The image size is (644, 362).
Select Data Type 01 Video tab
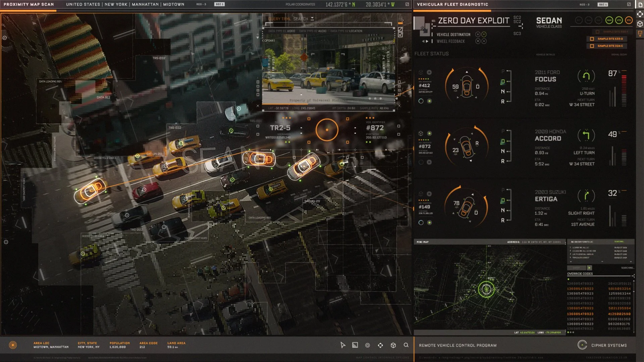pos(282,31)
